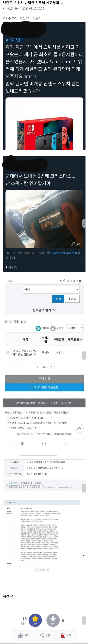
Task: Click the 보안형 lock icon
Action: [x=53, y=328]
